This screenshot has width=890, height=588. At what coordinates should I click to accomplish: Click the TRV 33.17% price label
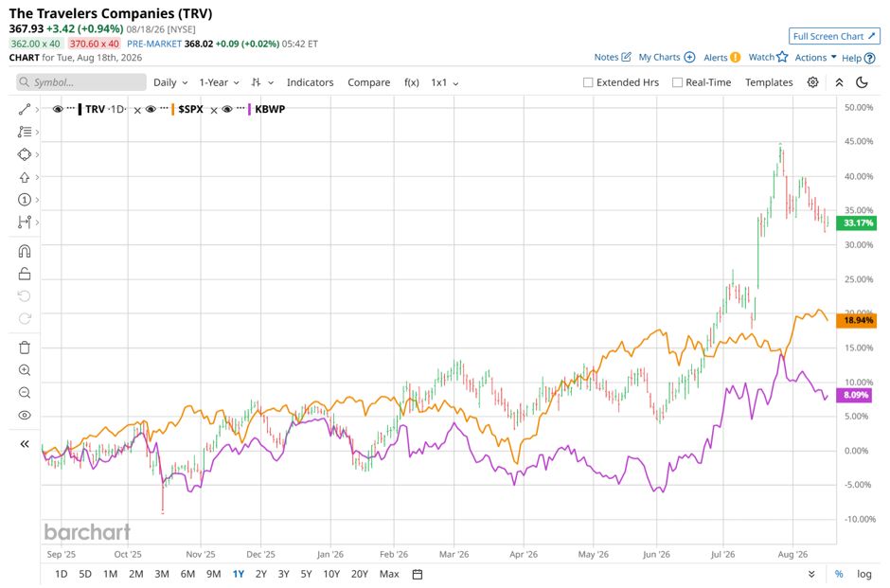click(x=857, y=223)
